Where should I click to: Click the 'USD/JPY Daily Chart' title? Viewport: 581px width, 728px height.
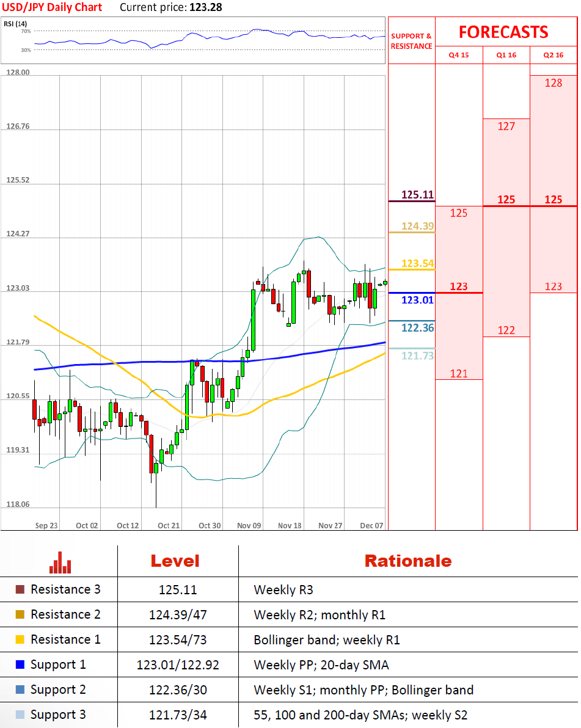(x=52, y=7)
